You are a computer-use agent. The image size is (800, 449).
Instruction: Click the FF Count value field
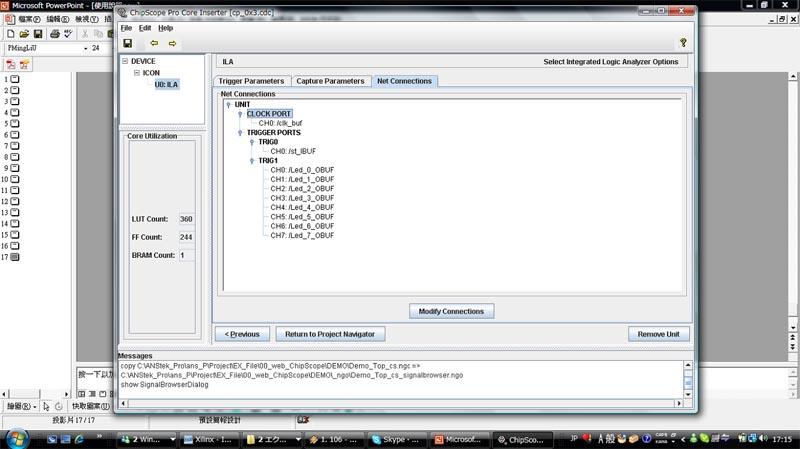186,237
